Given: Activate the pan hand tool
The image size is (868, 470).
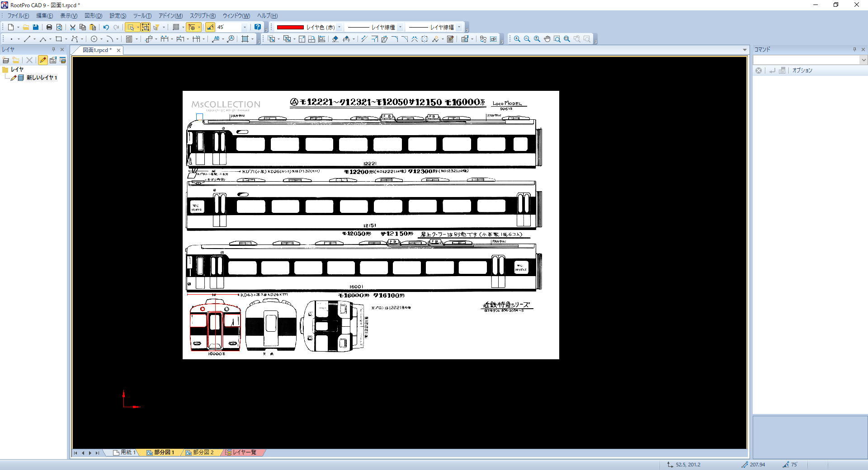Looking at the screenshot, I should pyautogui.click(x=547, y=39).
